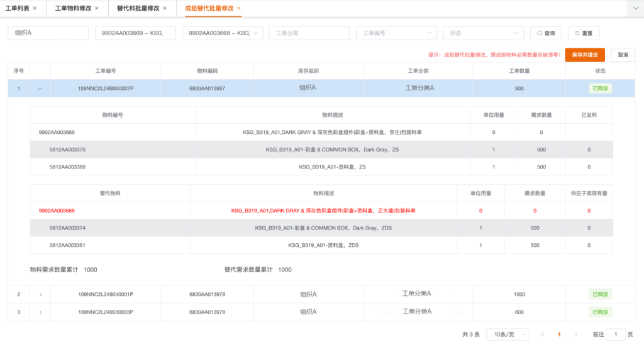The image size is (644, 357).
Task: Click material number 9902AA003669
Action: click(57, 132)
